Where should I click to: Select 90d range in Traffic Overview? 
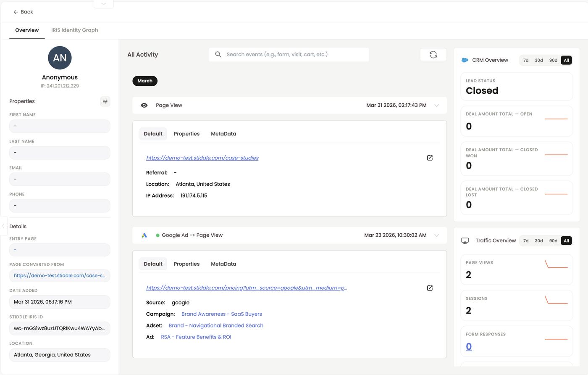tap(554, 241)
